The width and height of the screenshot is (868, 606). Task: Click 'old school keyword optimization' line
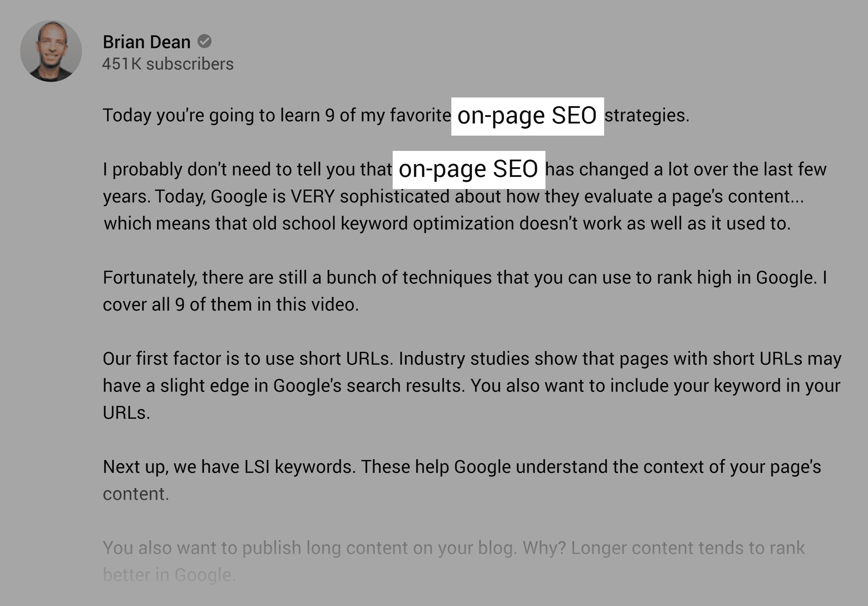(x=447, y=224)
